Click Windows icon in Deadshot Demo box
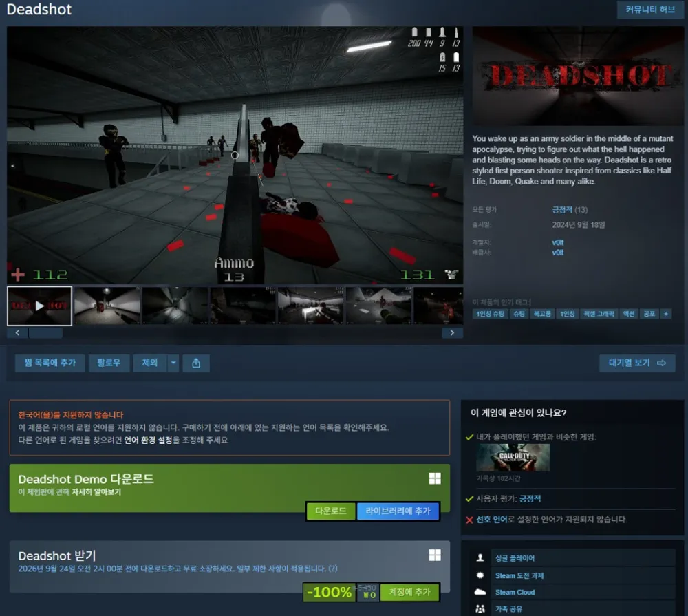Image resolution: width=688 pixels, height=616 pixels. coord(435,478)
